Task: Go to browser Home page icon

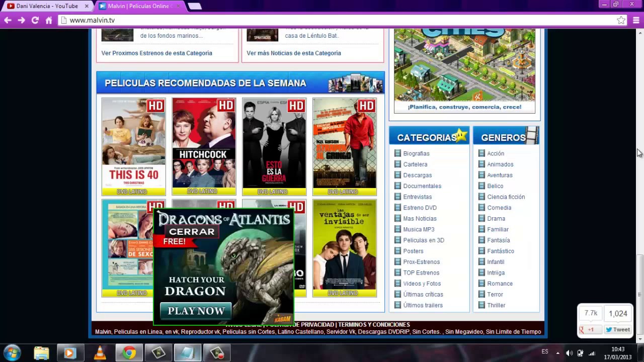Action: (49, 20)
